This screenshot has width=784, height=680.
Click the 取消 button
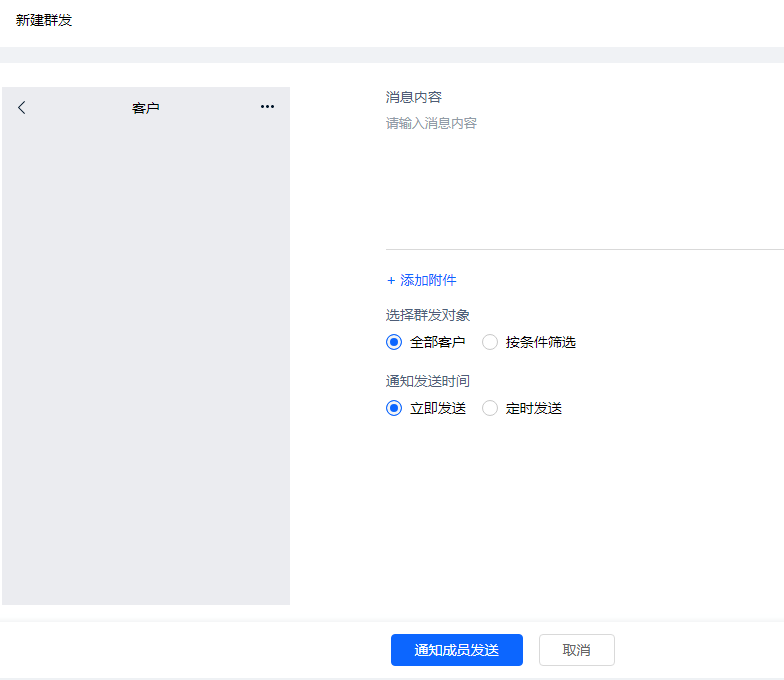point(576,650)
